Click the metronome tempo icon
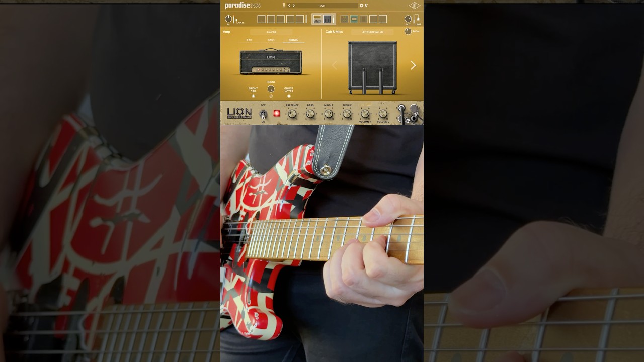Screen dimensions: 644x362 [366, 6]
